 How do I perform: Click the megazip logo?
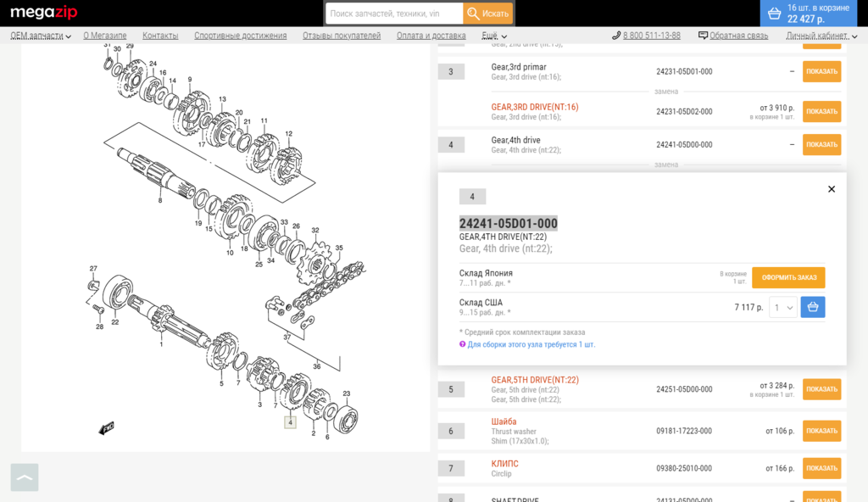point(44,12)
